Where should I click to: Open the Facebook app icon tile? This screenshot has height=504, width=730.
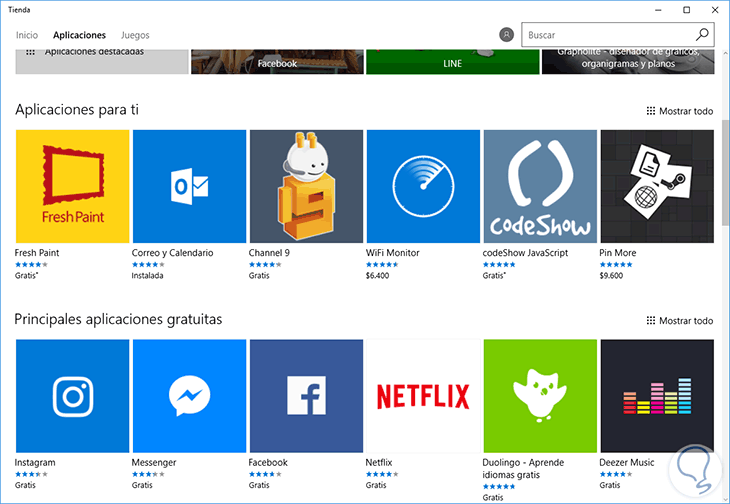pos(306,396)
